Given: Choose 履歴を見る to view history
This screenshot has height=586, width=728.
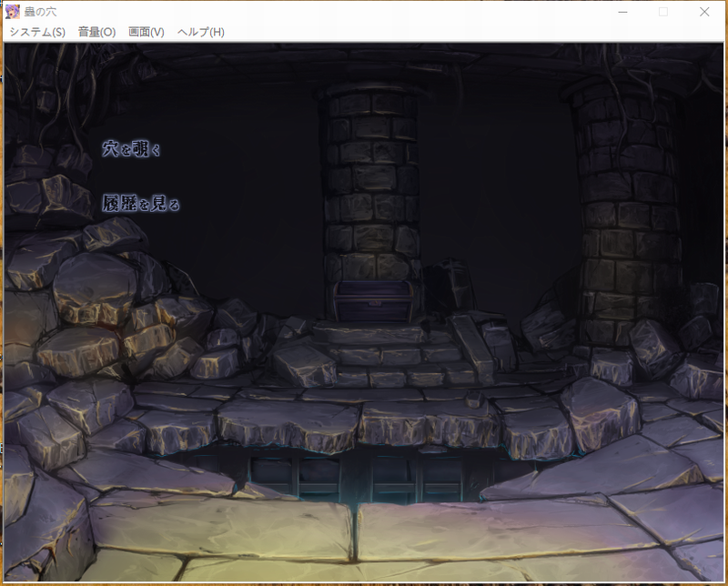Looking at the screenshot, I should tap(140, 204).
